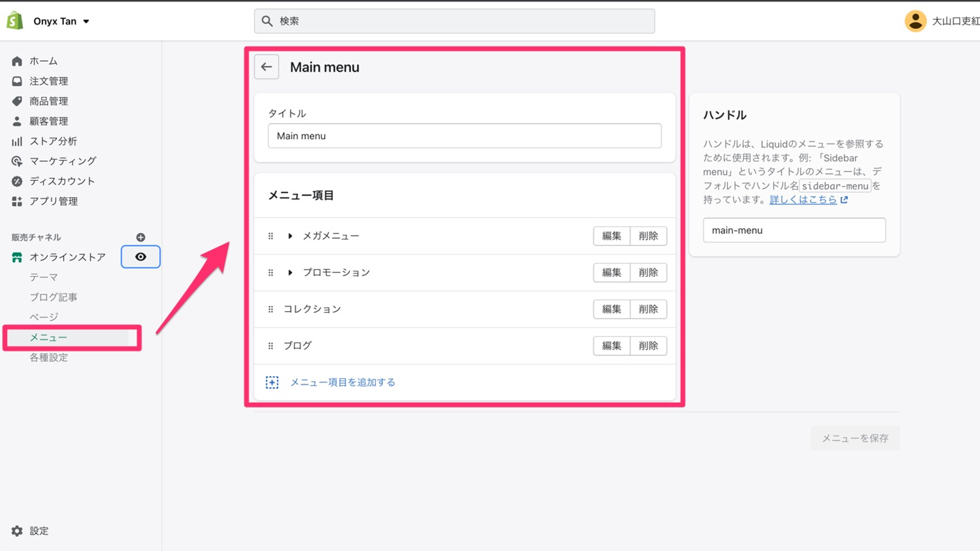This screenshot has width=980, height=551.
Task: Grab the drag handle for メガメニュー
Action: point(270,236)
